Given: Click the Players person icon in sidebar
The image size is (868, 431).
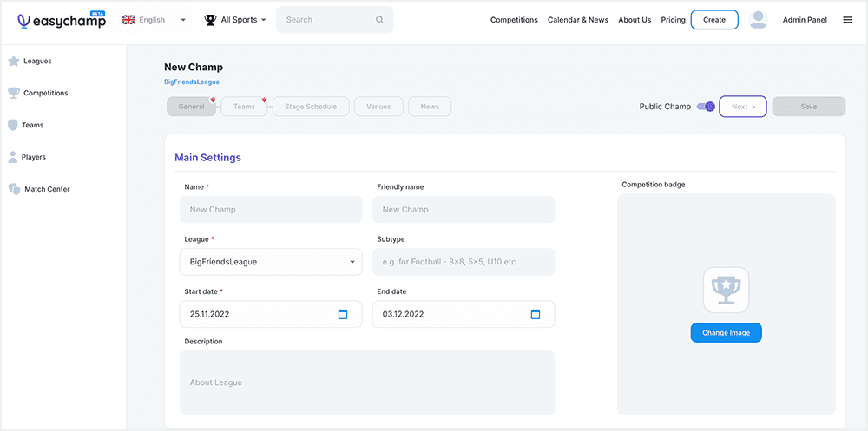Looking at the screenshot, I should click(13, 157).
